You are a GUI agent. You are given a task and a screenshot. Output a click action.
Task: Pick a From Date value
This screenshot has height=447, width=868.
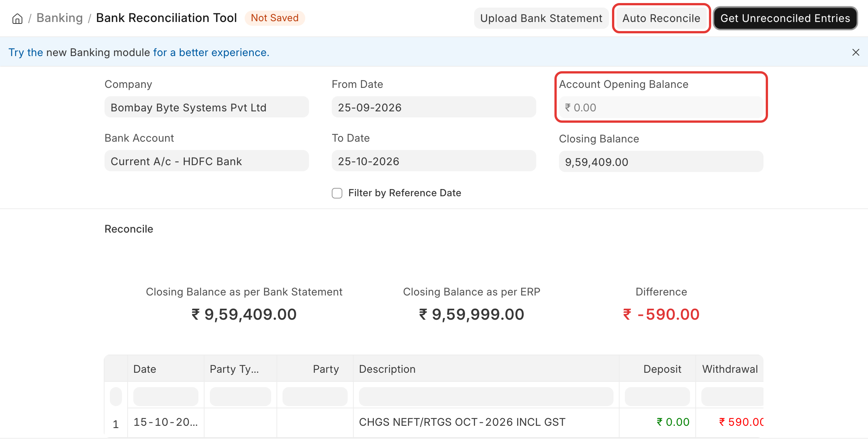click(434, 107)
